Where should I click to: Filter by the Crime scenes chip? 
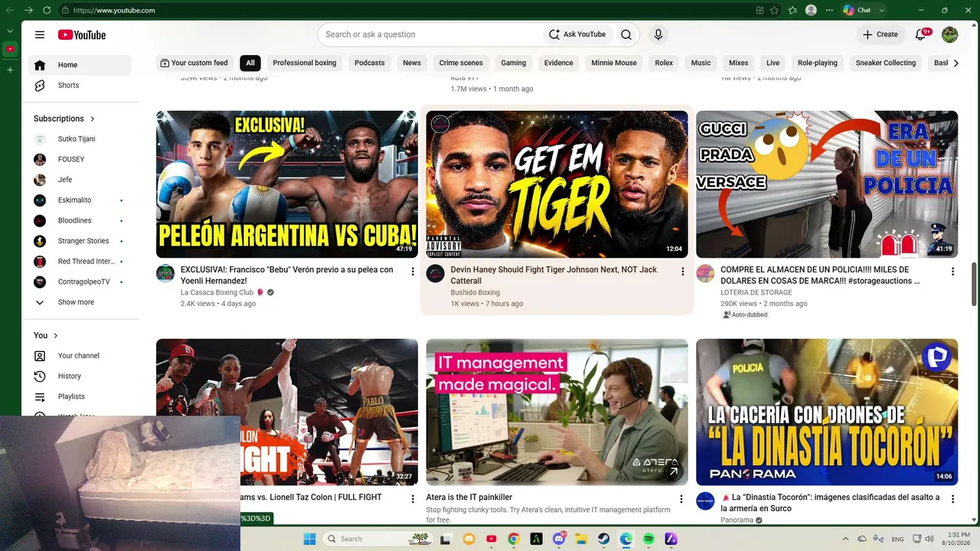pos(461,63)
